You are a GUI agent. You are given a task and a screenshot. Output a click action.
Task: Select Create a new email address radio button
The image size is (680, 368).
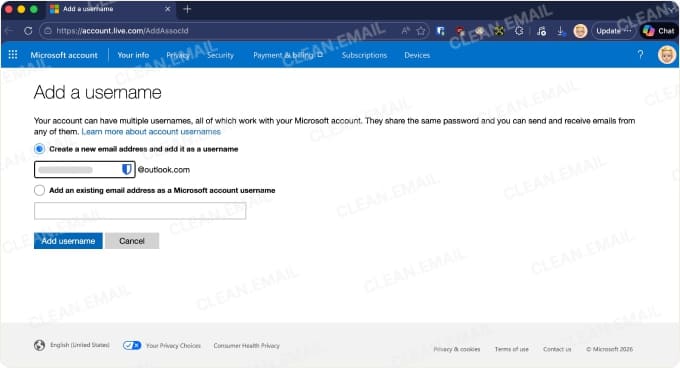(39, 149)
